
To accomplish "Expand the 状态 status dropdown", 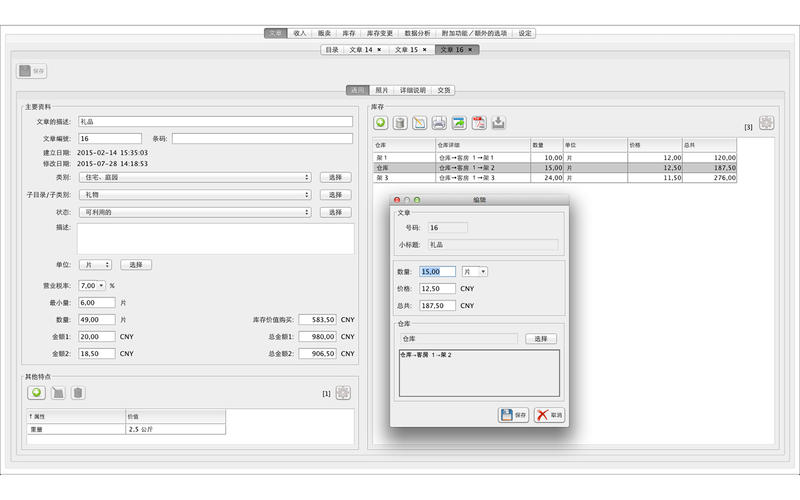I will pyautogui.click(x=194, y=212).
